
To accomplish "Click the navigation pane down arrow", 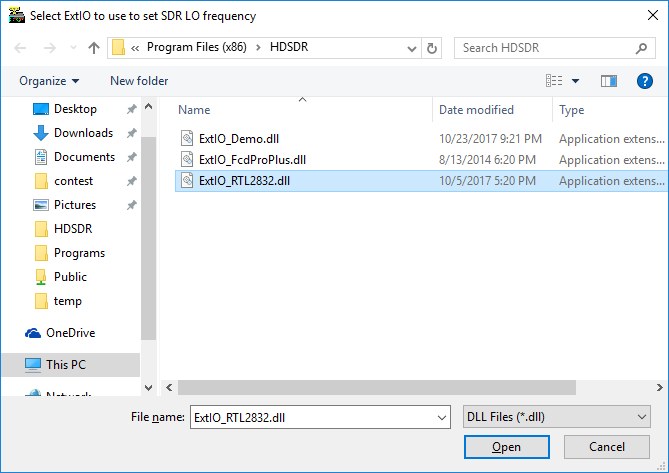I will tap(148, 388).
